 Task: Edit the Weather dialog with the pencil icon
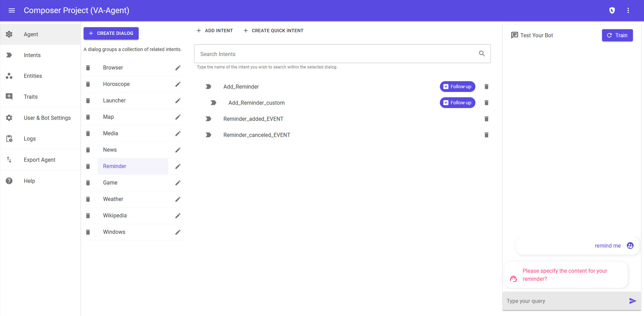[178, 199]
